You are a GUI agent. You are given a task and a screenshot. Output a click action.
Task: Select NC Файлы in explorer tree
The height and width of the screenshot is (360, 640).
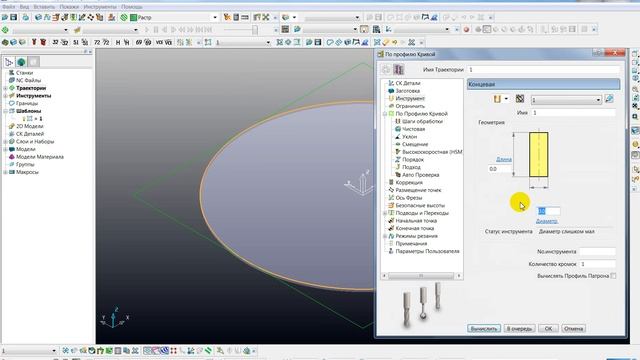tap(28, 80)
